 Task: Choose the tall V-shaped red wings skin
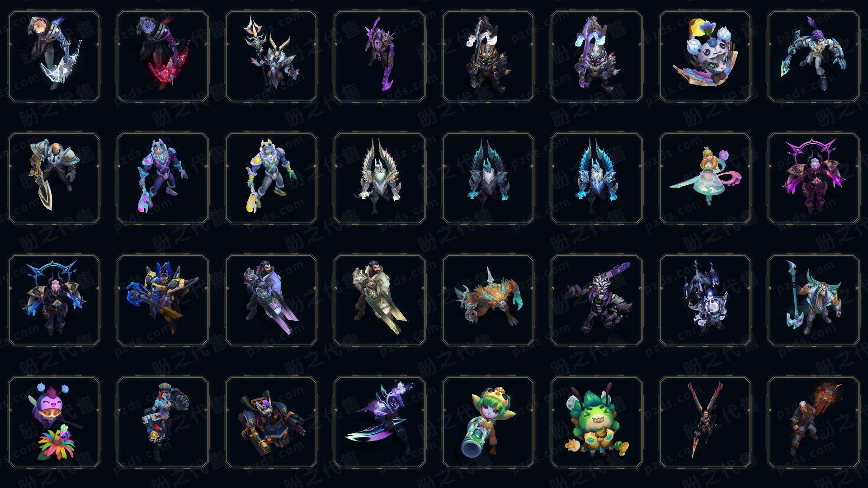(705, 422)
